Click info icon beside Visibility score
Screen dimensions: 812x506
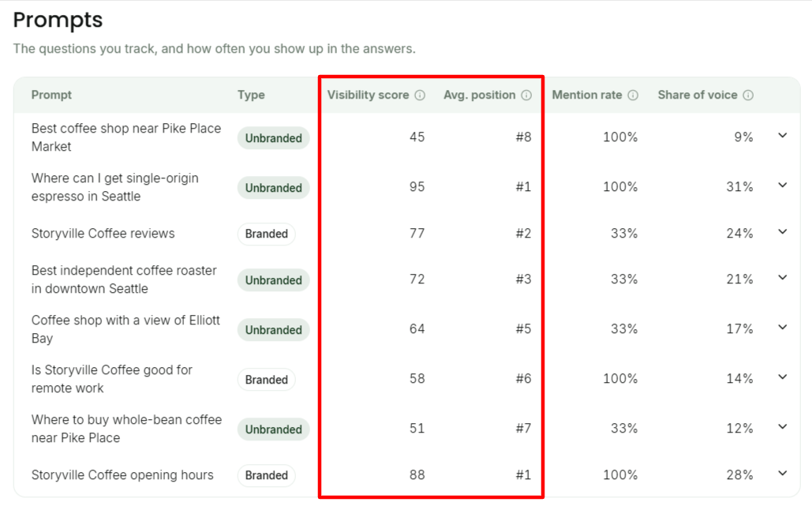[x=420, y=96]
